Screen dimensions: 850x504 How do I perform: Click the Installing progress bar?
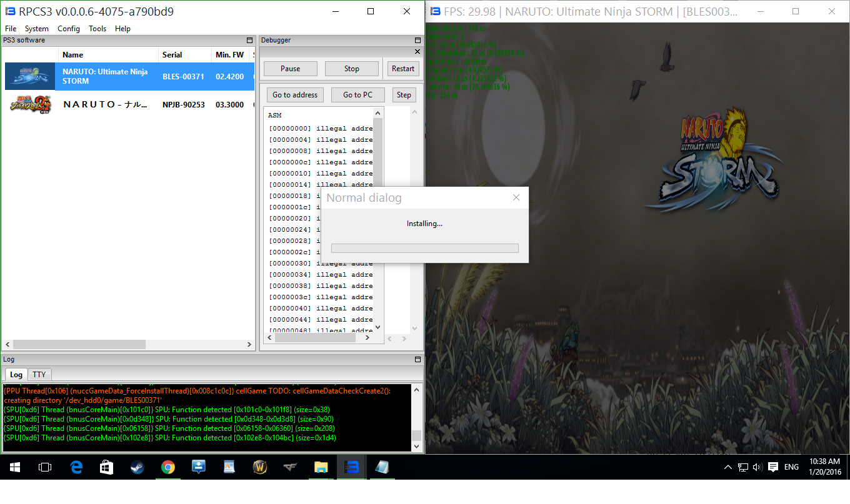[425, 248]
